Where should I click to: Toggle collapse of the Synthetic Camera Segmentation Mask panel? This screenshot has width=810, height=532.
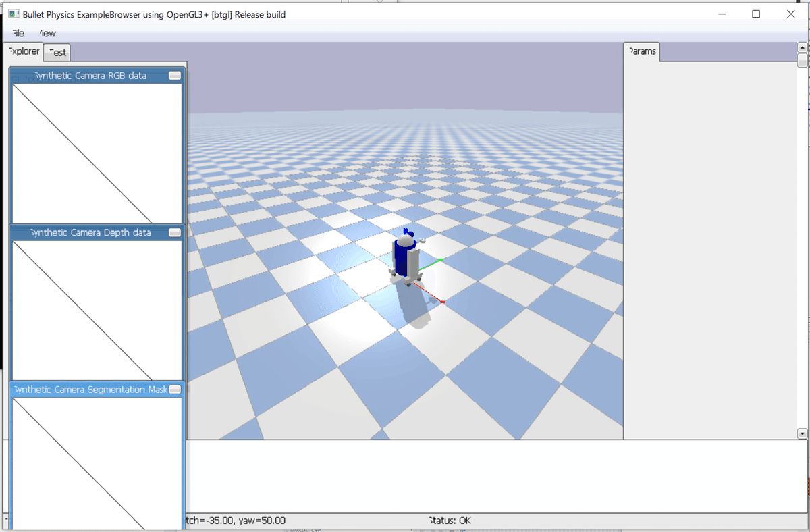tap(174, 389)
